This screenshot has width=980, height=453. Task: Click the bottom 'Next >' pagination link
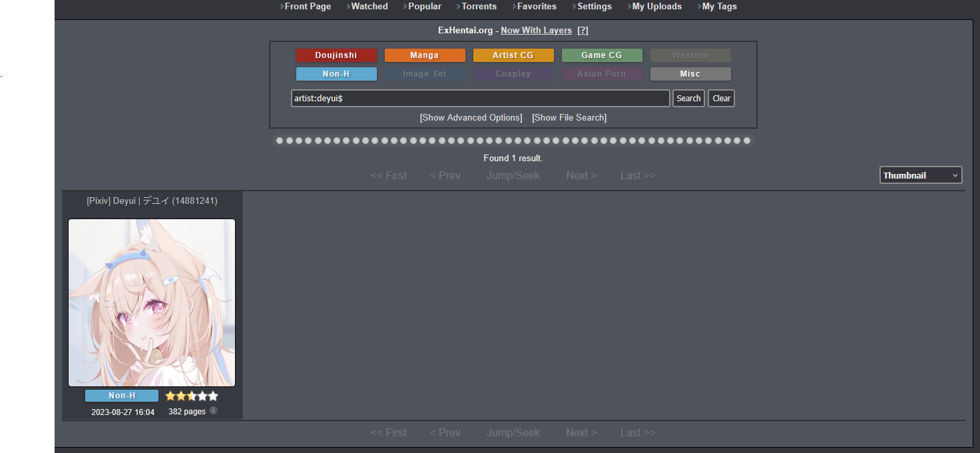point(581,432)
